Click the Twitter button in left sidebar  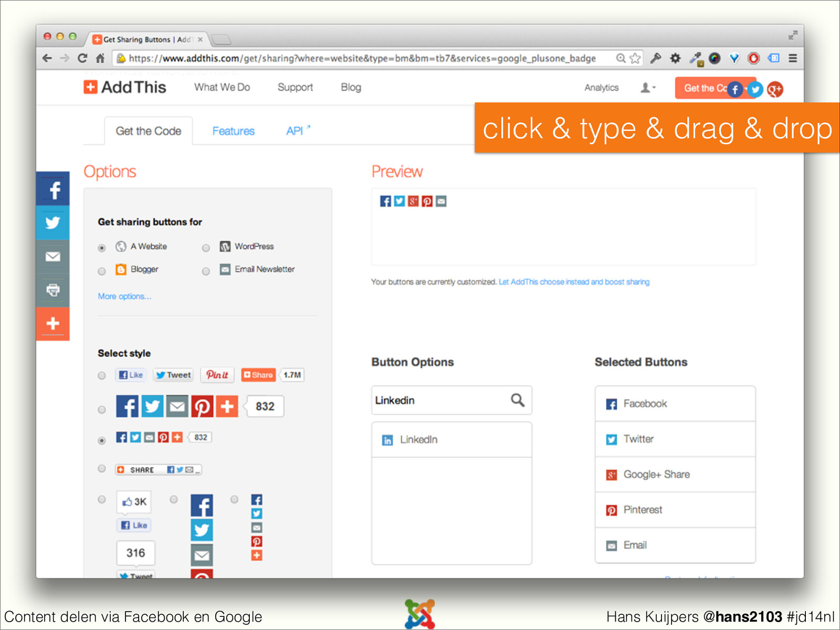[53, 223]
